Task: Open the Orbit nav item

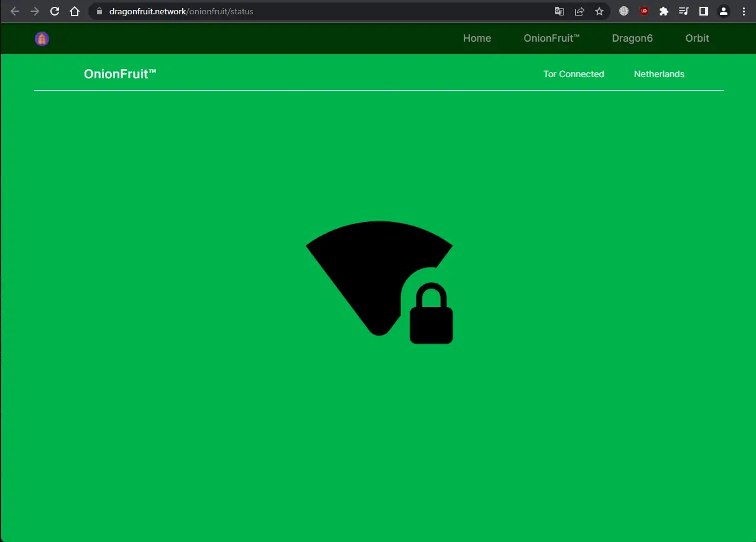Action: pos(697,39)
